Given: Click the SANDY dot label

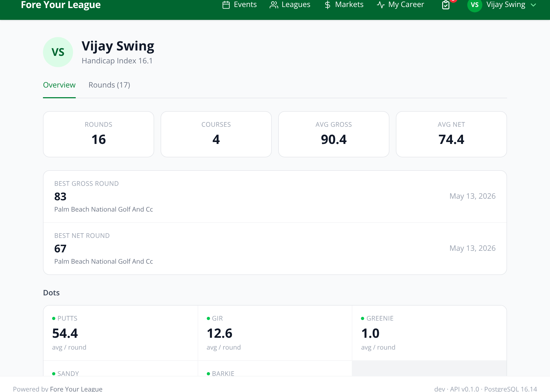Looking at the screenshot, I should coord(68,373).
